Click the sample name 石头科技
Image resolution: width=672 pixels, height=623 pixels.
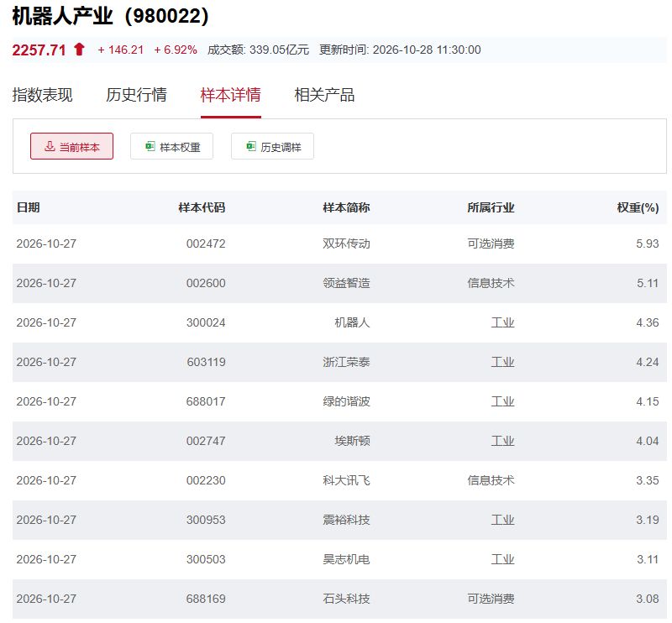(x=346, y=598)
